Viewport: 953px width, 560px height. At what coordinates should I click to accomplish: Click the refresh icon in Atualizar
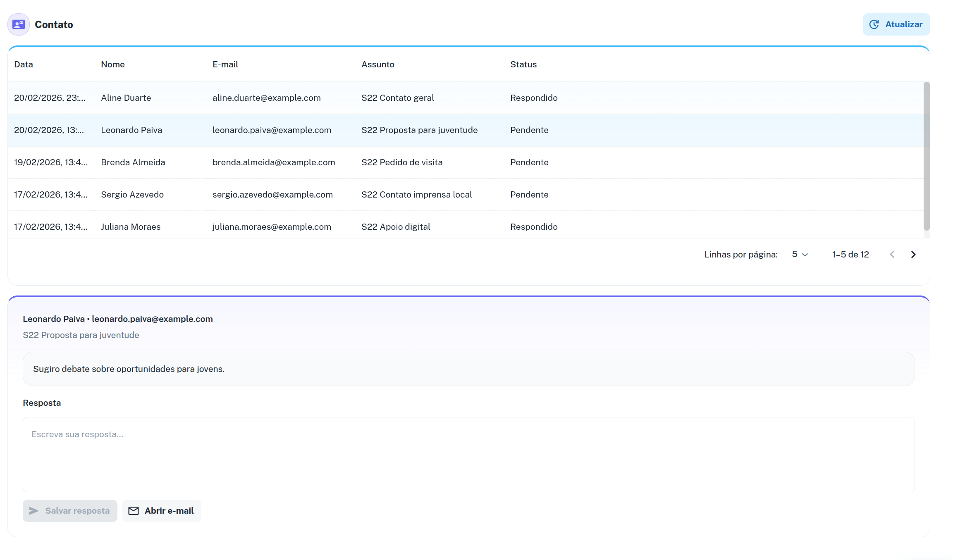point(874,24)
